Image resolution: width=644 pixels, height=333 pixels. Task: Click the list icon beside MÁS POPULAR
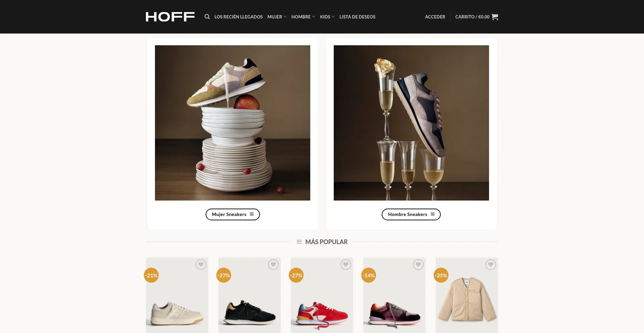click(x=299, y=242)
